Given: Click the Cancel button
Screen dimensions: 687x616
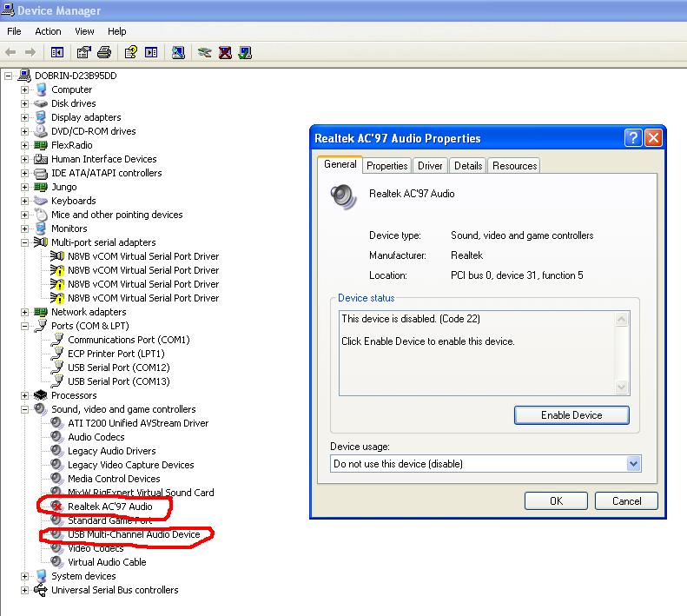Looking at the screenshot, I should (626, 501).
